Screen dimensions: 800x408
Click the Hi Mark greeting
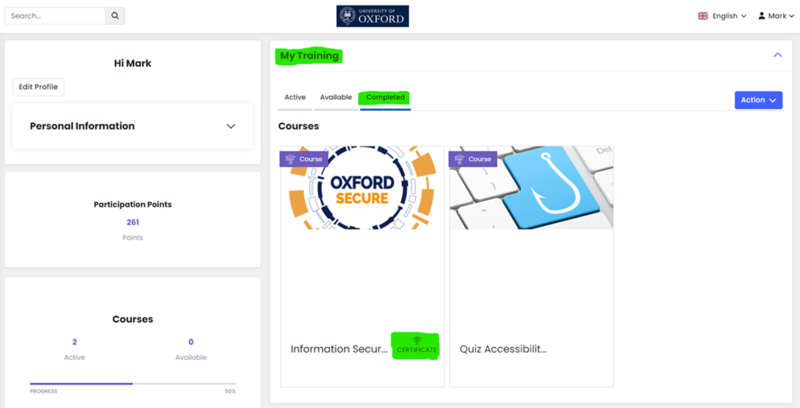click(x=133, y=64)
